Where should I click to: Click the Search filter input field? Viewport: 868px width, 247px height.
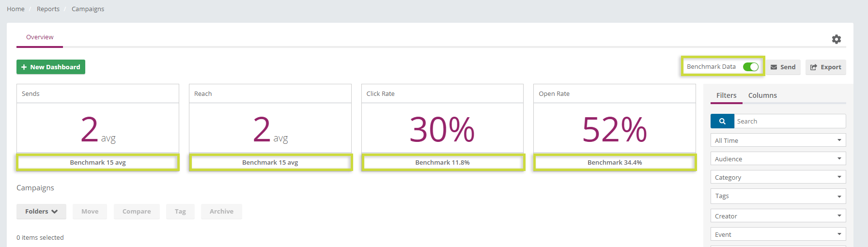790,121
